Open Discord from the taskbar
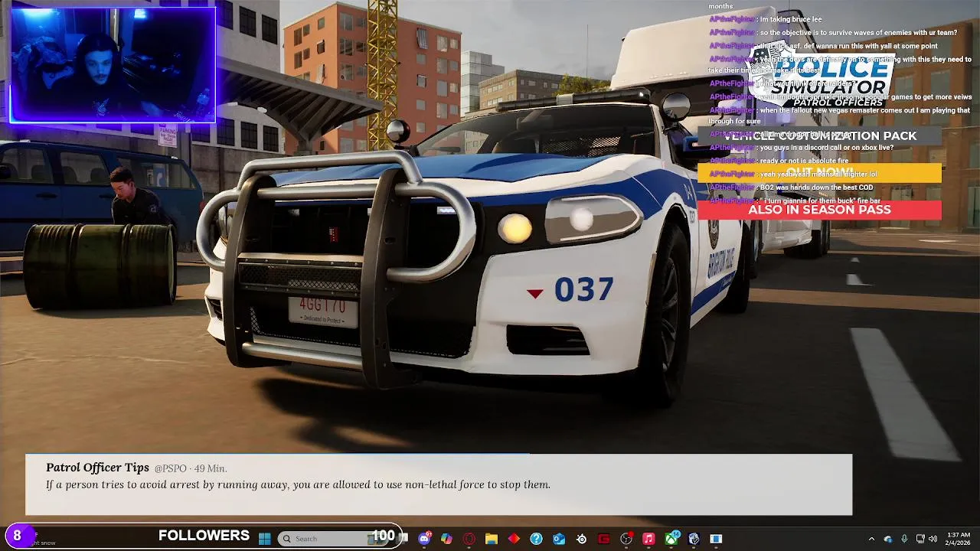The image size is (980, 551). click(425, 539)
